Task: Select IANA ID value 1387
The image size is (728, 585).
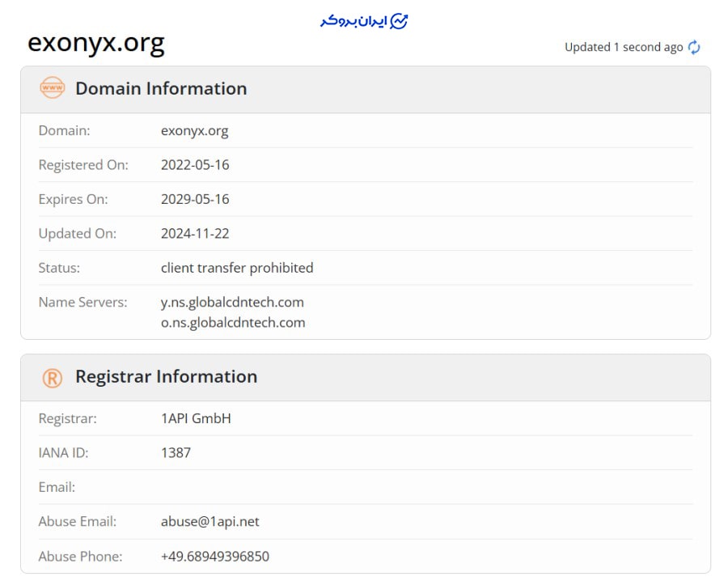Action: tap(176, 452)
